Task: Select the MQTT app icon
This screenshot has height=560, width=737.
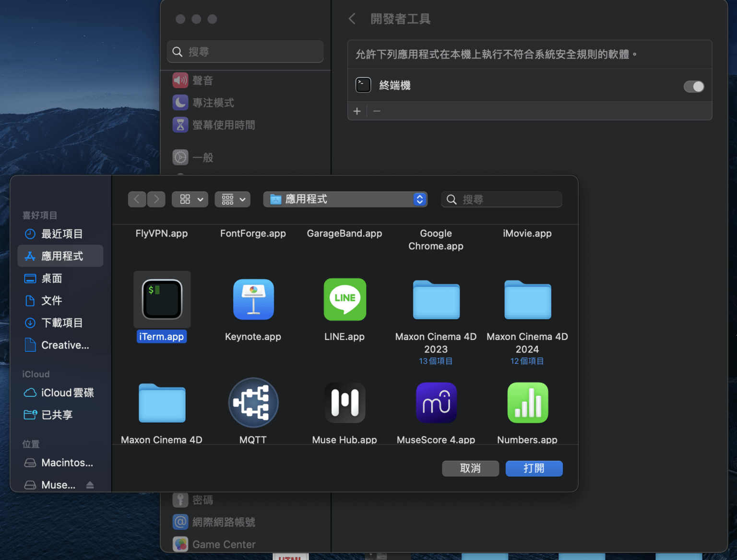Action: click(x=253, y=403)
